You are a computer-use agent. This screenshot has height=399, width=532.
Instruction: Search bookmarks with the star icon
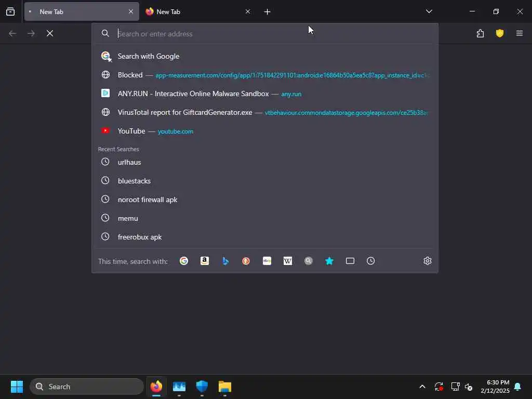click(x=329, y=261)
